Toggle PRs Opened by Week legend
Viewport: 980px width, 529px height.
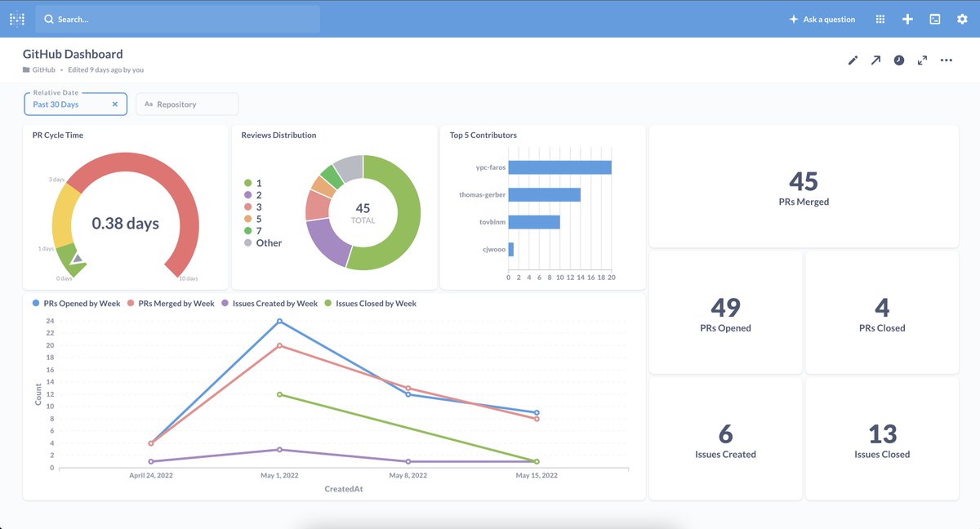[76, 304]
